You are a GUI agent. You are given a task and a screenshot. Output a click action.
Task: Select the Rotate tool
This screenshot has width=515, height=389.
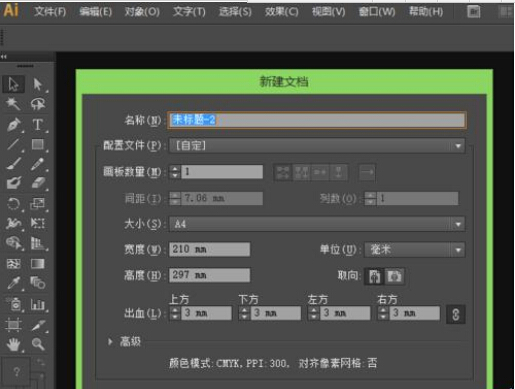point(13,203)
